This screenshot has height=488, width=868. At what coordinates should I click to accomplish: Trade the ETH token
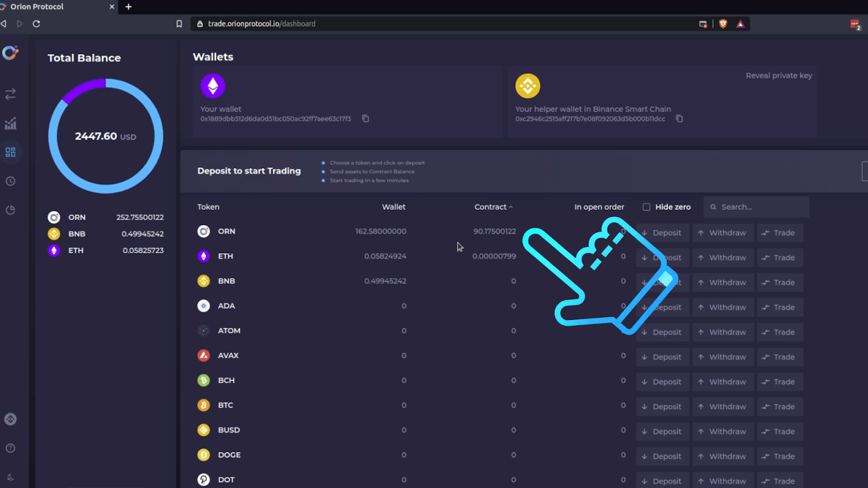tap(780, 258)
